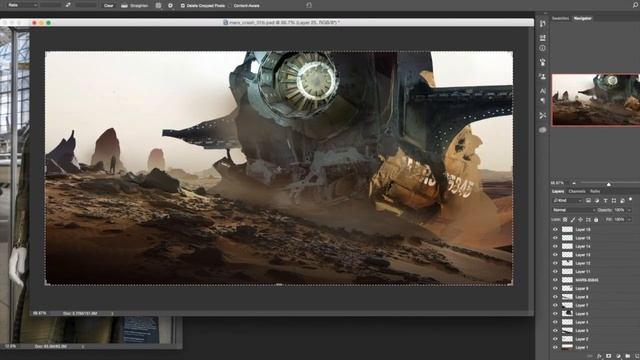Swap crop width and height

click(x=68, y=5)
